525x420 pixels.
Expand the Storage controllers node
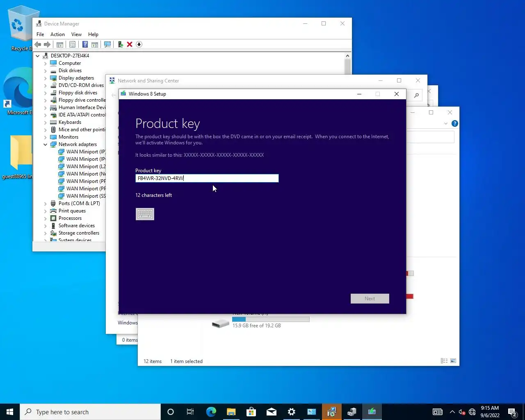pos(46,233)
